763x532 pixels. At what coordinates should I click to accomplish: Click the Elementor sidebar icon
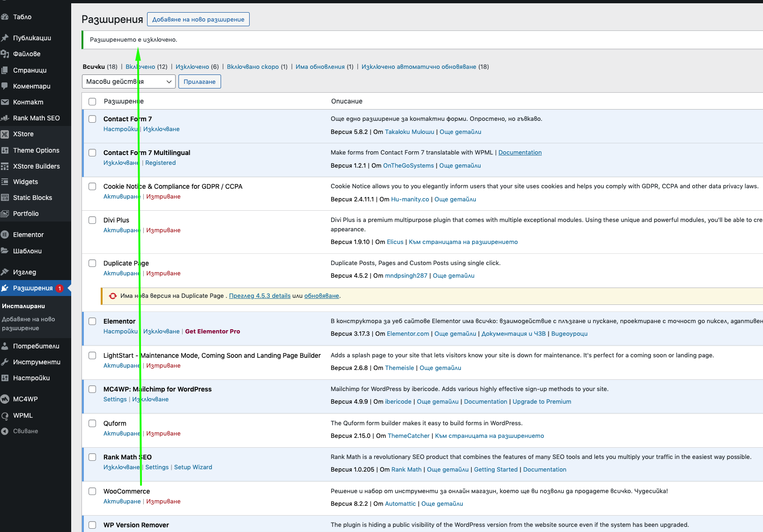[x=5, y=235]
